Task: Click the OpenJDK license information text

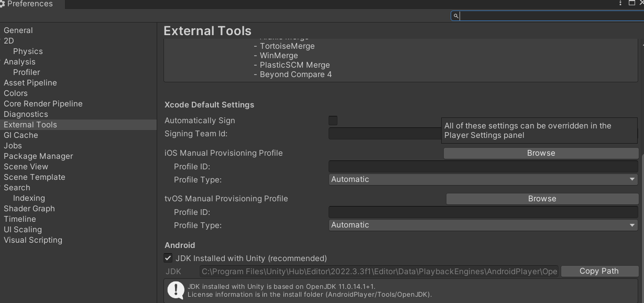Action: [310, 295]
